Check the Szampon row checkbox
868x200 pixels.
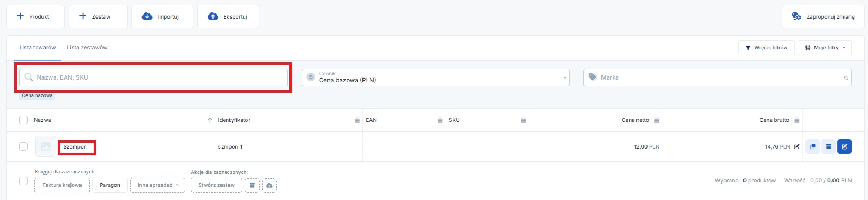(x=23, y=146)
